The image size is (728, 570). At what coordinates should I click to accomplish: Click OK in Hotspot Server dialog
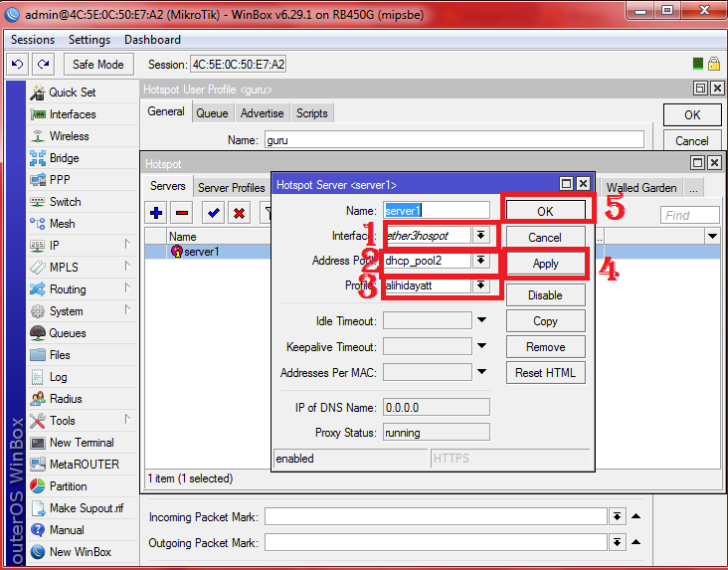(x=546, y=211)
